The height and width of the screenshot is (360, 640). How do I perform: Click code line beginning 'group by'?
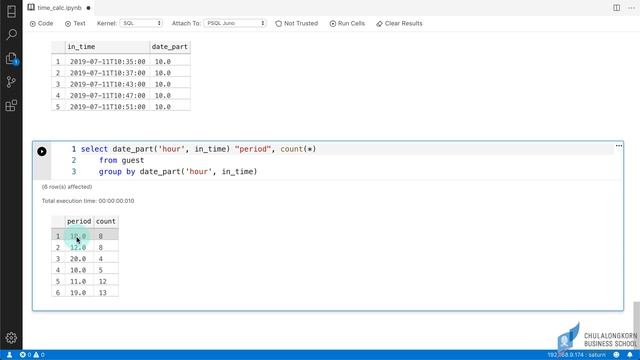[x=178, y=172]
